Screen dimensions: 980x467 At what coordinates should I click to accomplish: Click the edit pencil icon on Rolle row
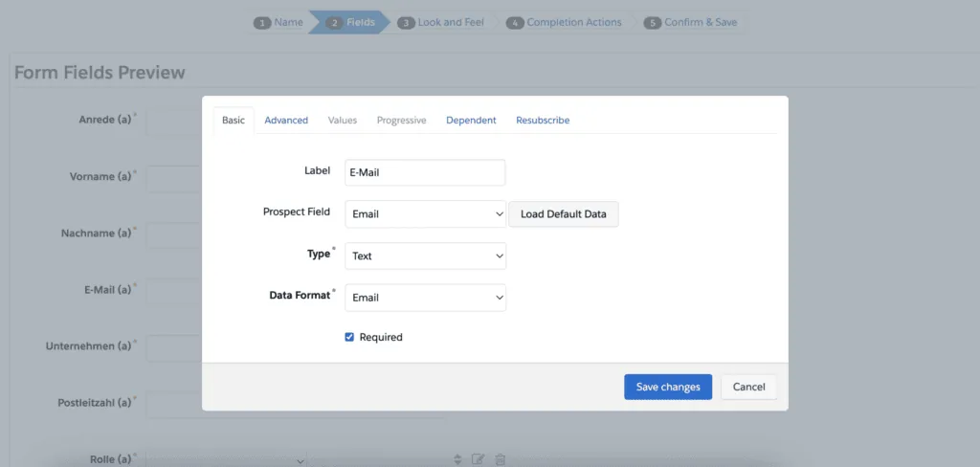(x=479, y=459)
